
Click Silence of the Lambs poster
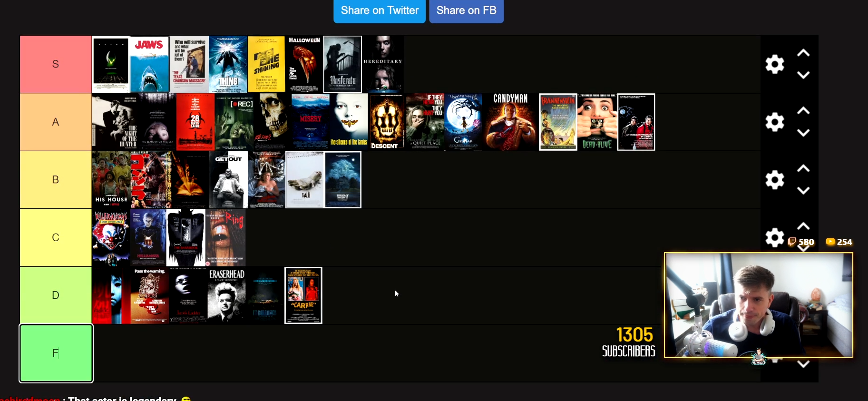coord(349,122)
